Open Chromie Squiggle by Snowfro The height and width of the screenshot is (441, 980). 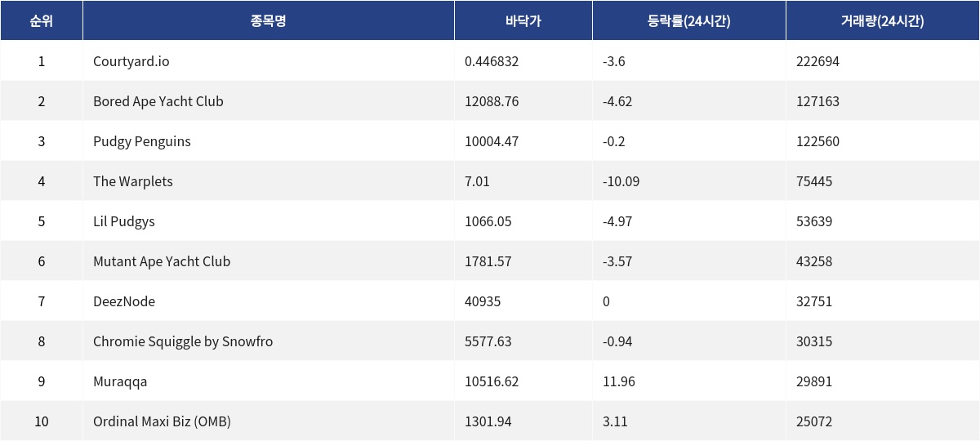coord(183,341)
